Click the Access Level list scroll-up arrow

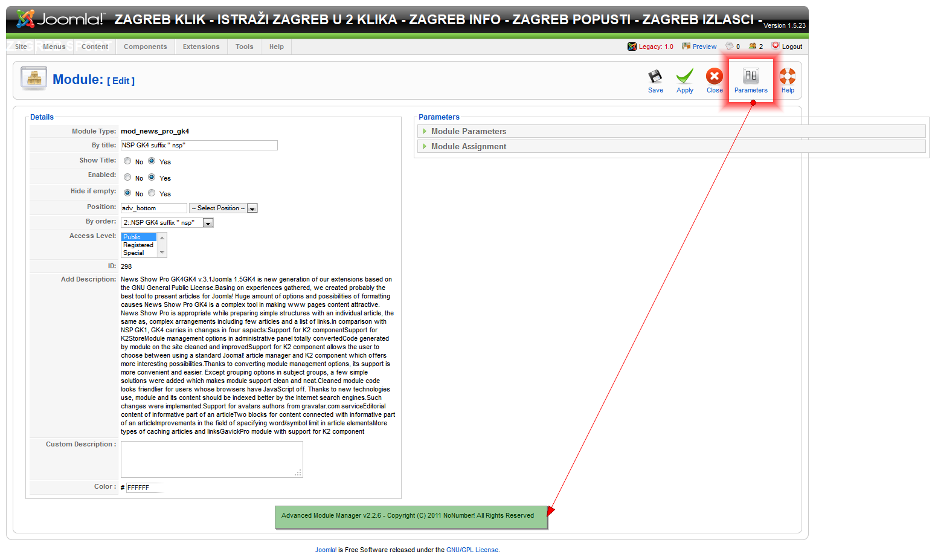[162, 237]
